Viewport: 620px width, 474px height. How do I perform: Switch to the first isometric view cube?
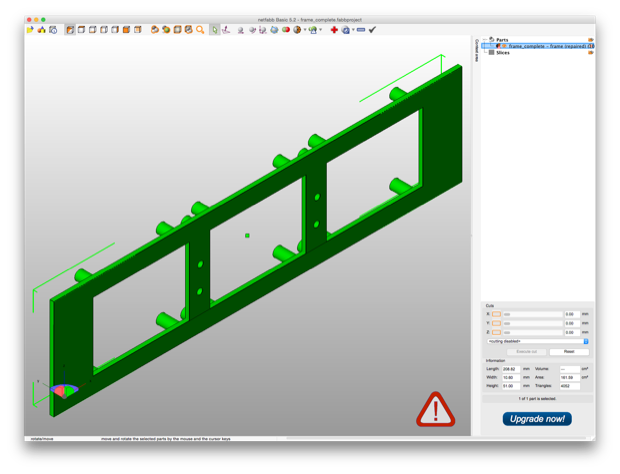coord(70,30)
